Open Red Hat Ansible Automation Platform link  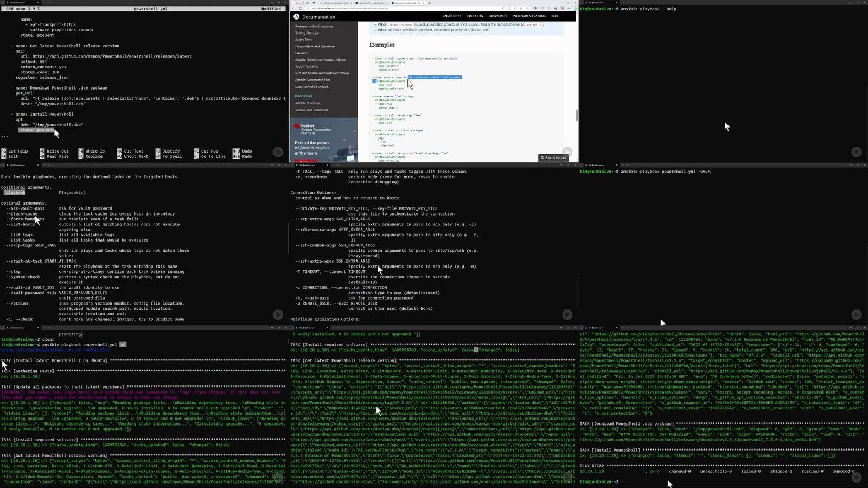pos(322,73)
